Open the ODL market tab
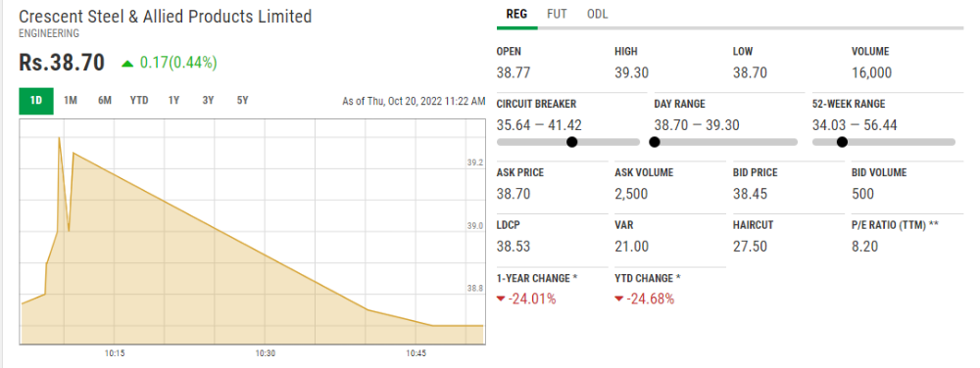Image resolution: width=980 pixels, height=368 pixels. click(x=598, y=14)
